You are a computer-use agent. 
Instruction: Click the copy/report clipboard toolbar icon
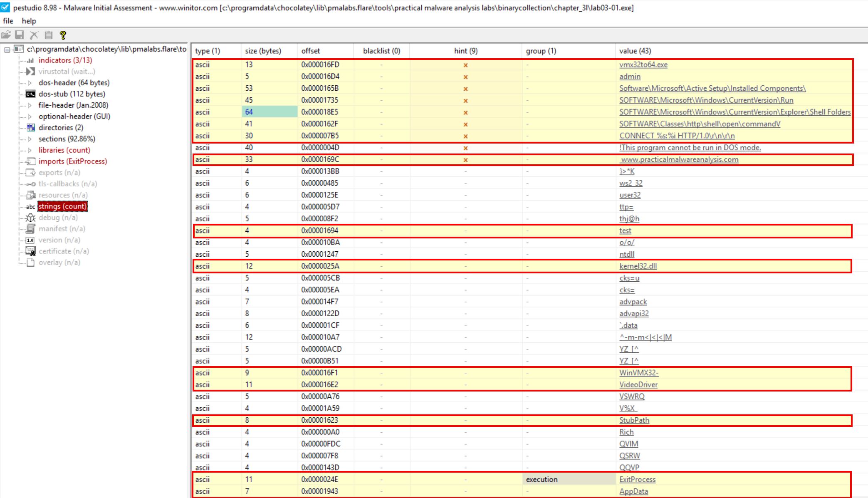click(49, 35)
